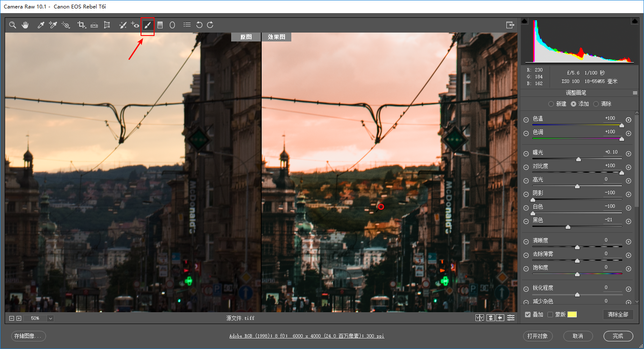The width and height of the screenshot is (644, 349).
Task: Copy current settings to before icon
Action: tap(500, 318)
